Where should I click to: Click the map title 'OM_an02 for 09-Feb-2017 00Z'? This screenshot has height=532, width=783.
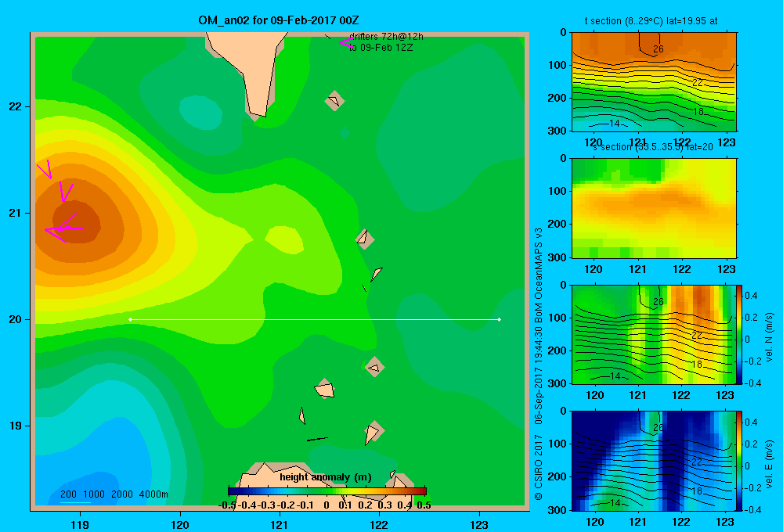pyautogui.click(x=279, y=20)
